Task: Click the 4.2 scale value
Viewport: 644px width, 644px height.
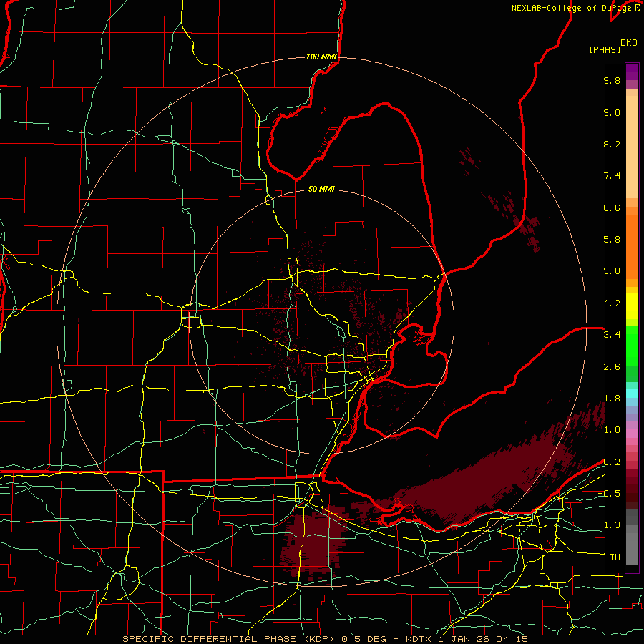Action: pyautogui.click(x=612, y=303)
